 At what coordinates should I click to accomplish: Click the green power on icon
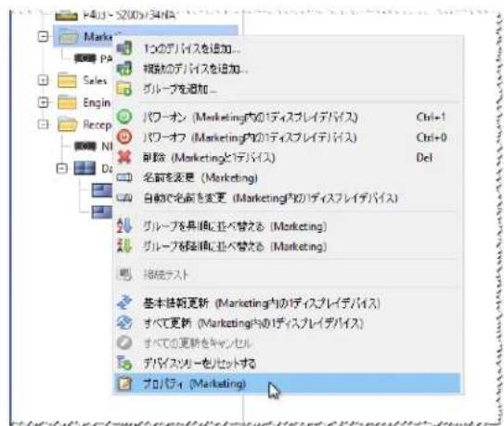(x=124, y=117)
